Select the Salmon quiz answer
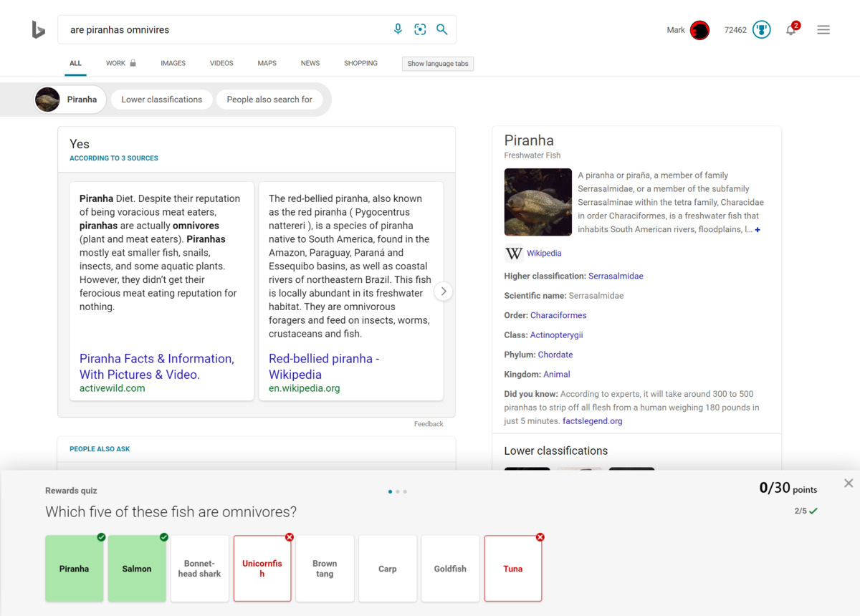Screen dimensions: 860x616 (137, 569)
